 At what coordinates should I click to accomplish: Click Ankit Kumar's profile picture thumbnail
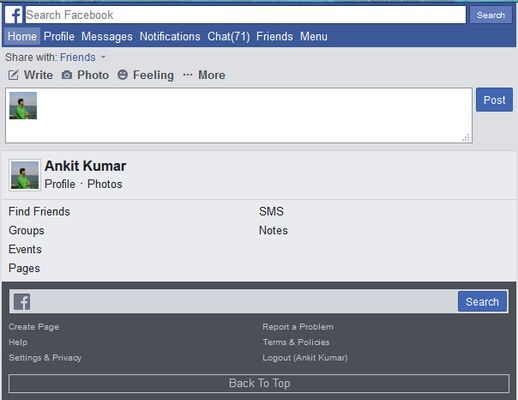[25, 175]
